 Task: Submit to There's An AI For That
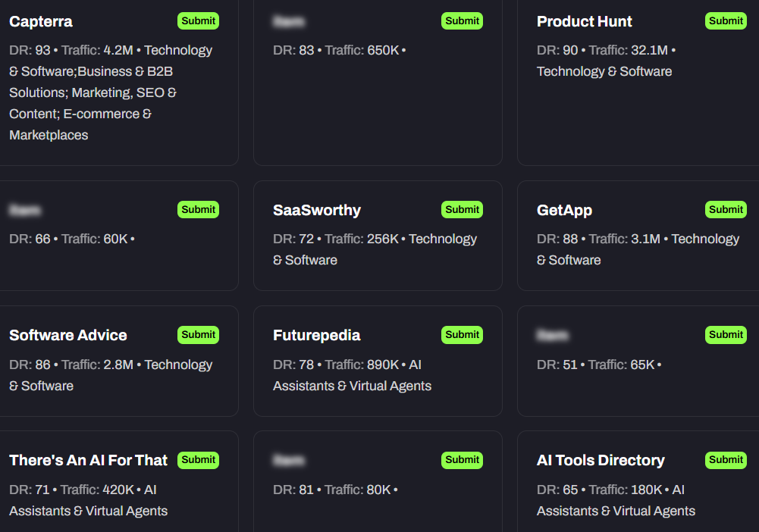(198, 460)
